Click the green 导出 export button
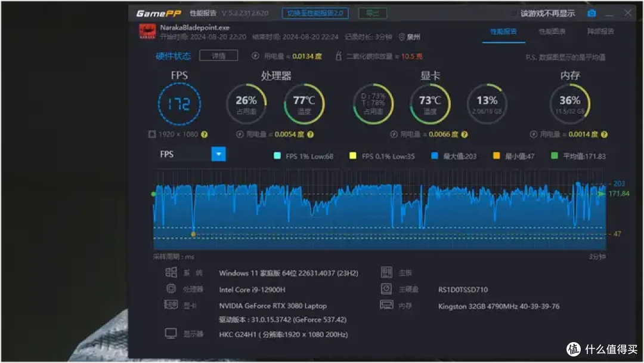This screenshot has width=644, height=363. [x=373, y=13]
